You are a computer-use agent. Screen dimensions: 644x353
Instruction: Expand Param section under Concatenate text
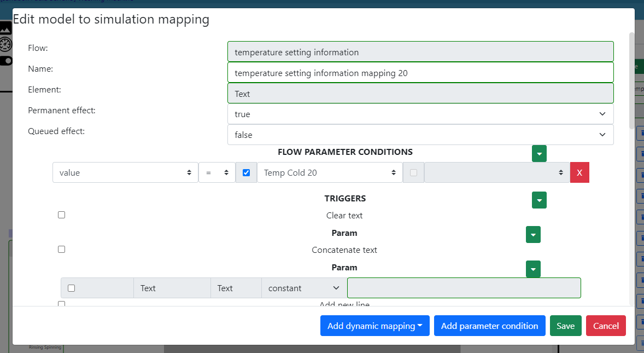coord(533,269)
